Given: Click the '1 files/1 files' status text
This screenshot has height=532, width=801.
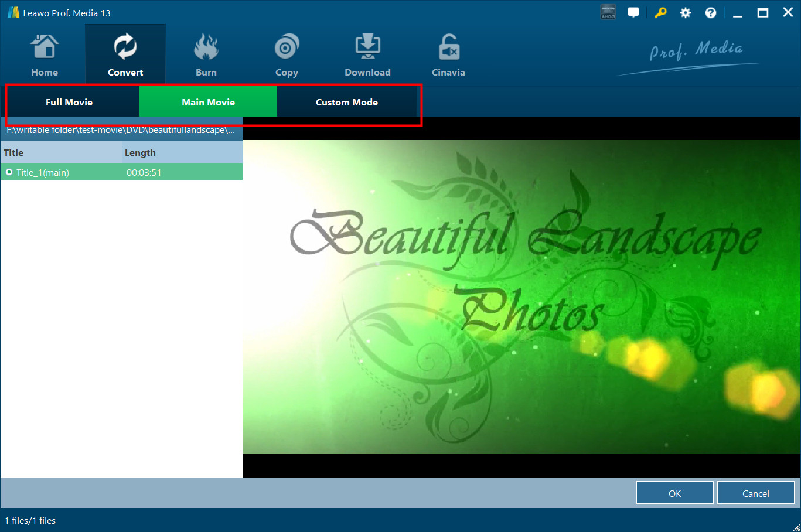Looking at the screenshot, I should point(30,520).
